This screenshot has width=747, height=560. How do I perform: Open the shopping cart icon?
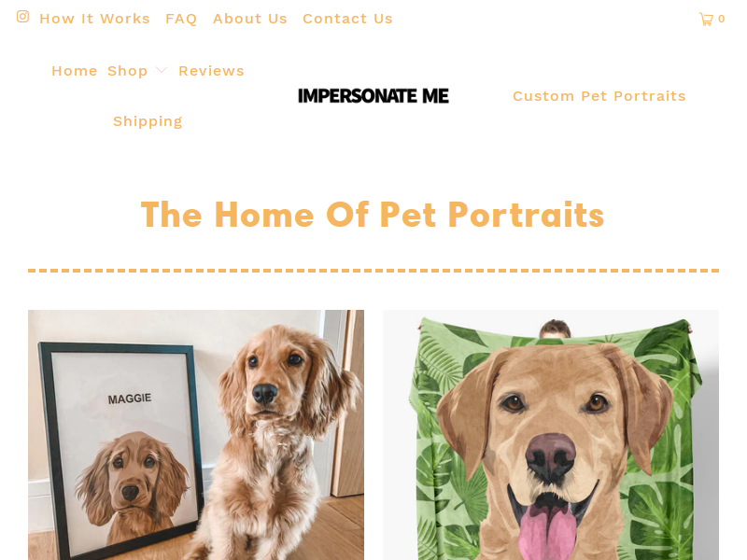click(707, 19)
